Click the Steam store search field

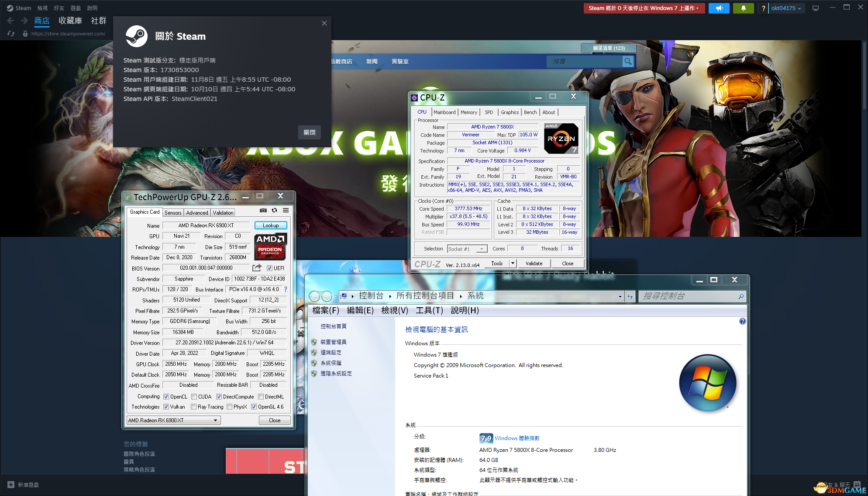tap(585, 62)
